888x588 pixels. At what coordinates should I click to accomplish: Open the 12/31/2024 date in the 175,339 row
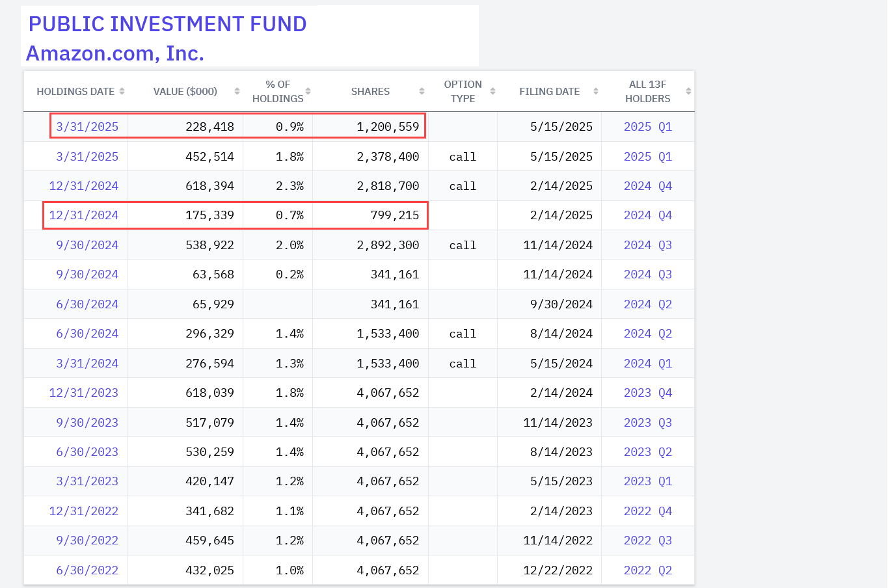pyautogui.click(x=84, y=215)
